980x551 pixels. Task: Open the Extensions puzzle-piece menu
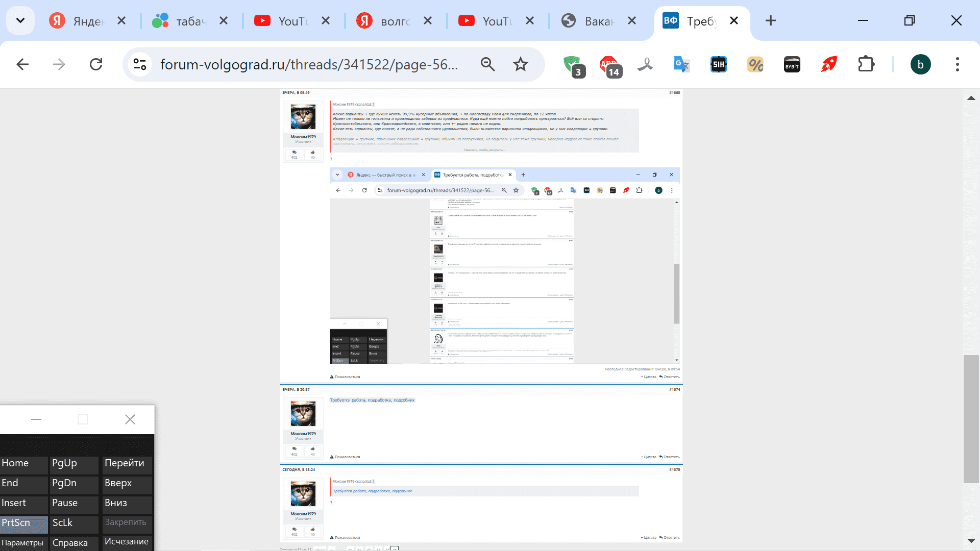866,64
